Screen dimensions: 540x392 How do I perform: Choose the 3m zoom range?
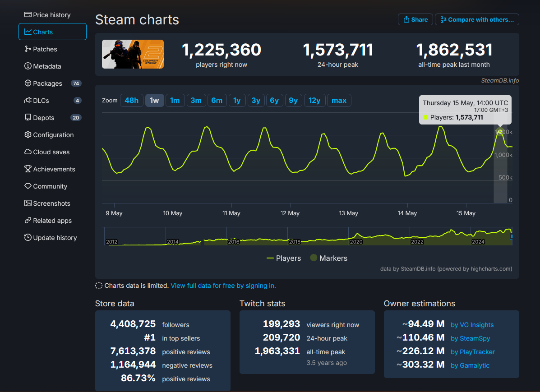pyautogui.click(x=196, y=101)
